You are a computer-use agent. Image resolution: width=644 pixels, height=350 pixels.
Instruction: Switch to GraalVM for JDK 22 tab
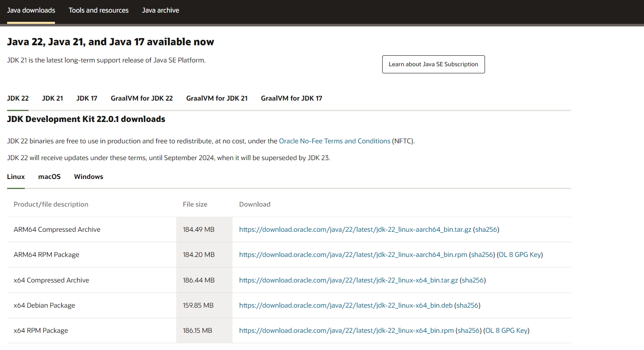tap(142, 98)
